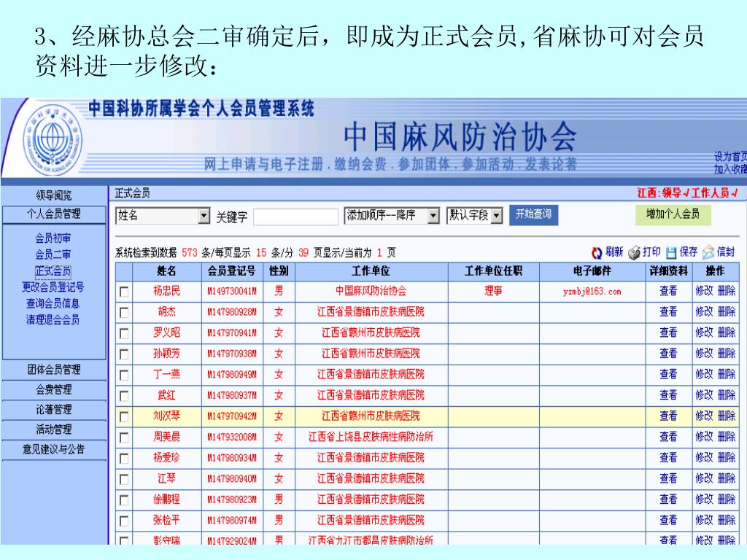Tick the checkbox for 罗义昭

pos(124,333)
